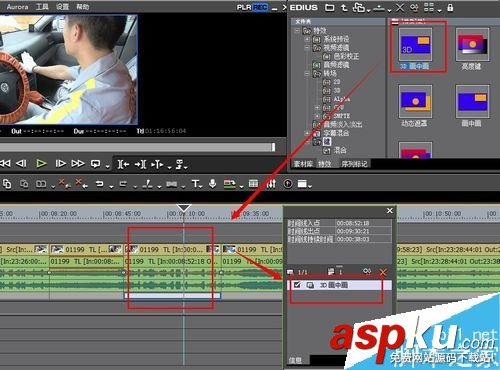Click the Set Default Transition icon
Viewport: 500px width, 370px height.
172,184
